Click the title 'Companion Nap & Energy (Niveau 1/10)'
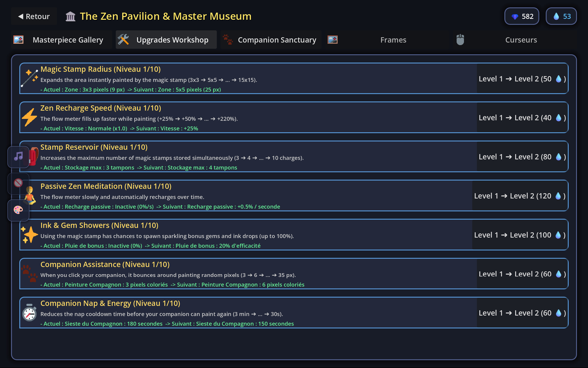 pos(110,303)
